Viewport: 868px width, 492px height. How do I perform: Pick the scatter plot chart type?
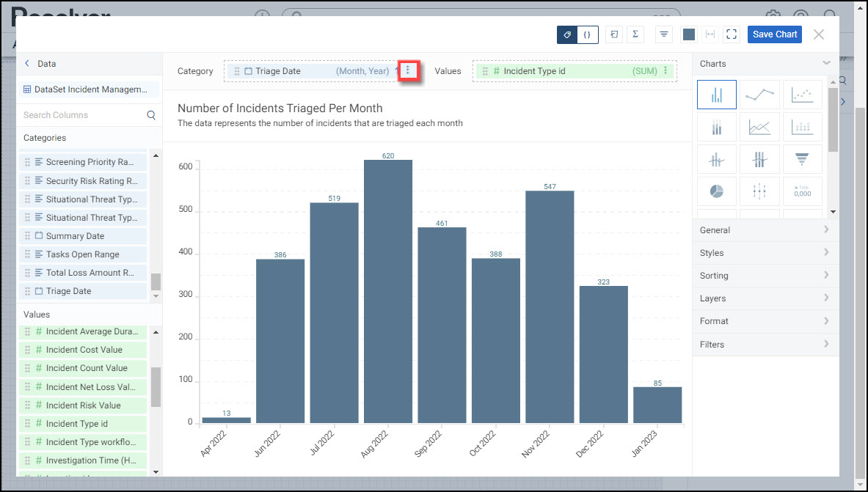click(802, 95)
